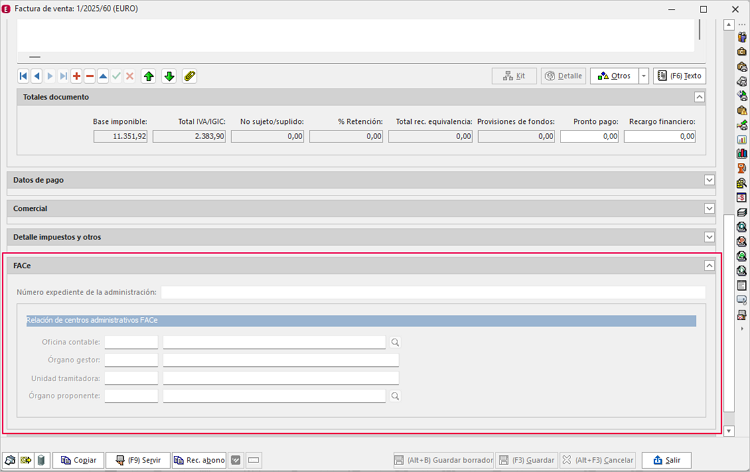Open the stacked sheets icon in the sidebar
The height and width of the screenshot is (472, 750).
[x=742, y=212]
